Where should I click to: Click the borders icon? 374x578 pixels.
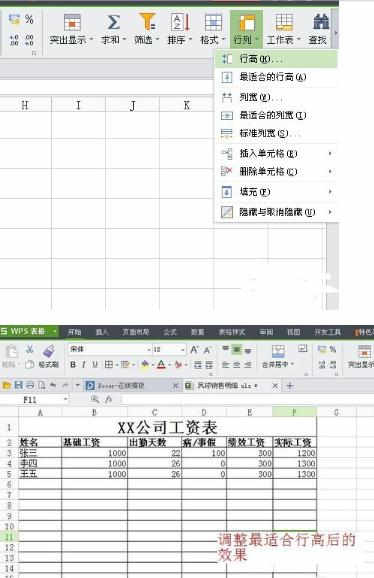[109, 365]
